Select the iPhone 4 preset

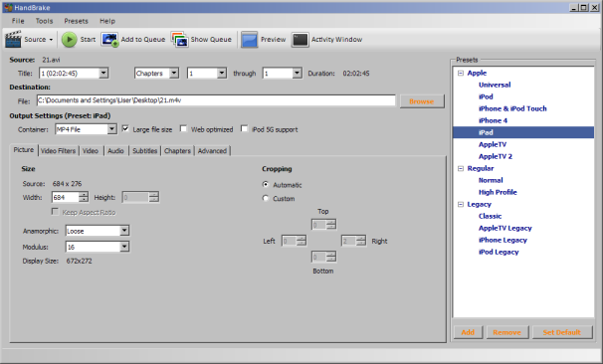[493, 120]
